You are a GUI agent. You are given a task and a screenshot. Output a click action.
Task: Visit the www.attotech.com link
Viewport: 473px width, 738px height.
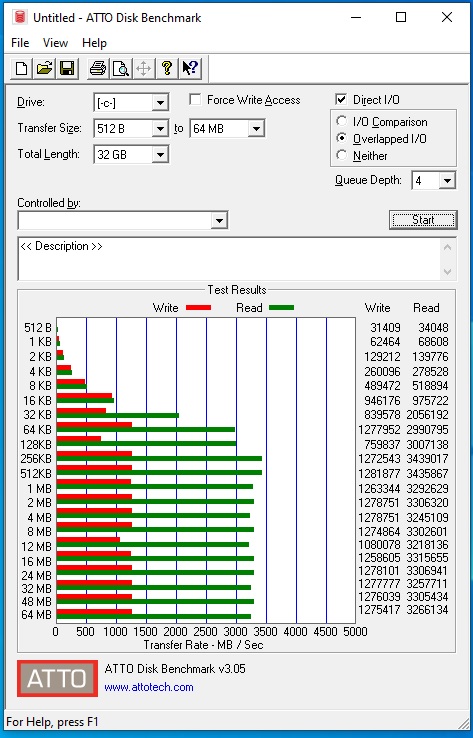[x=149, y=687]
